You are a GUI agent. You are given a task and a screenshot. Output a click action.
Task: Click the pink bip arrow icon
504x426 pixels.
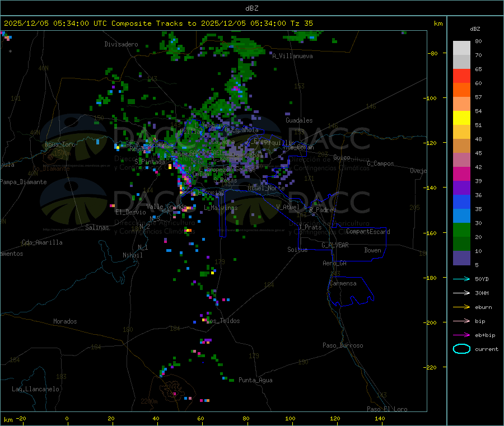point(461,321)
